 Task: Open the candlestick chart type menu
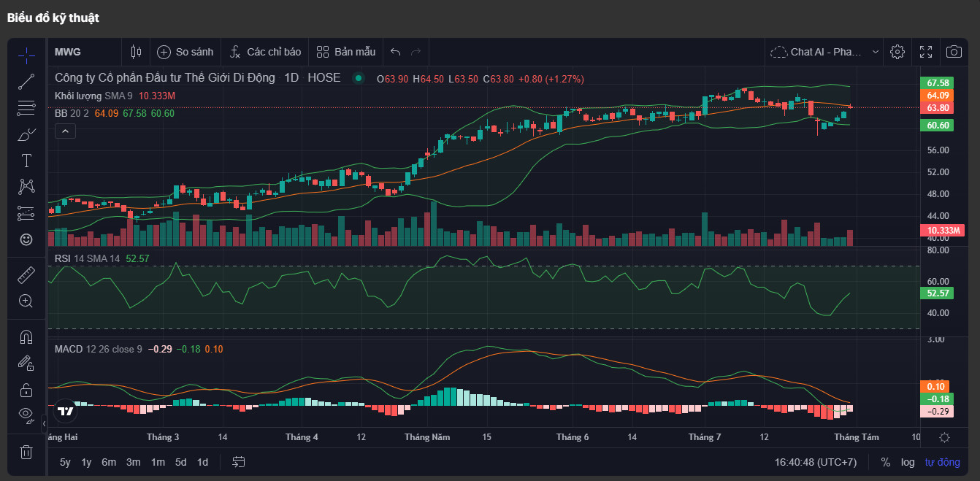pos(136,52)
